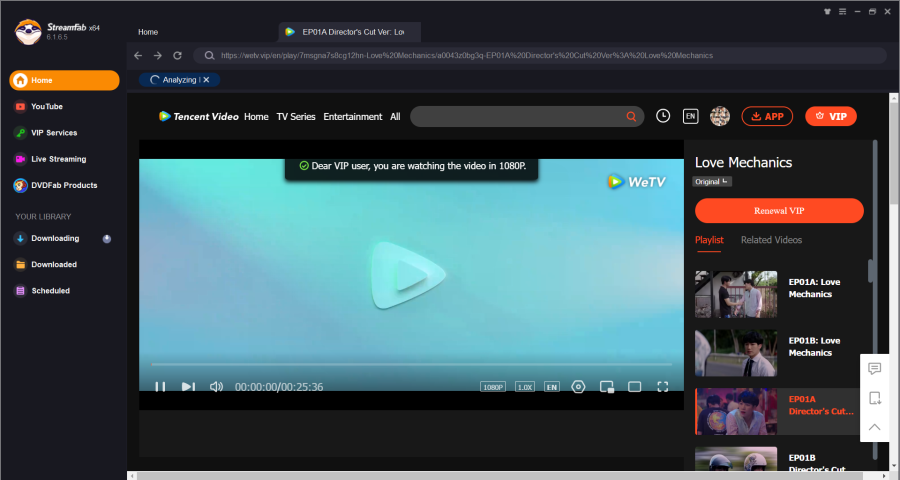Open the player settings hexagon icon
The width and height of the screenshot is (900, 480).
coord(579,387)
